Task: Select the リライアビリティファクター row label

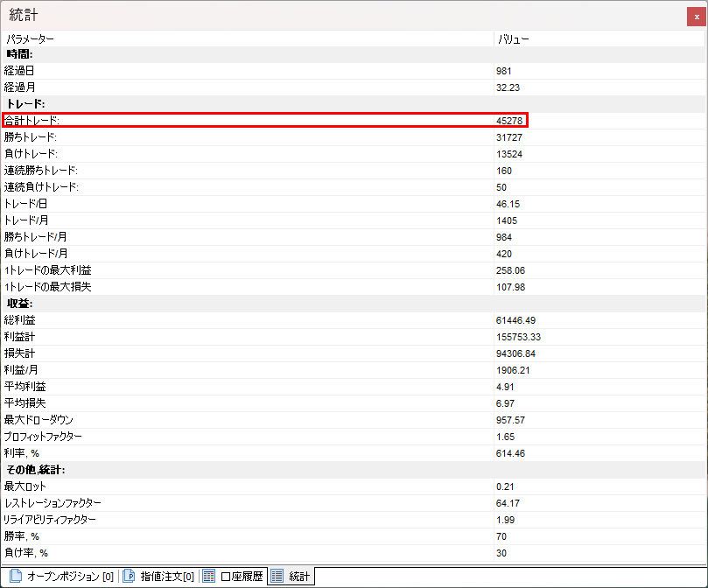Action: [50, 520]
